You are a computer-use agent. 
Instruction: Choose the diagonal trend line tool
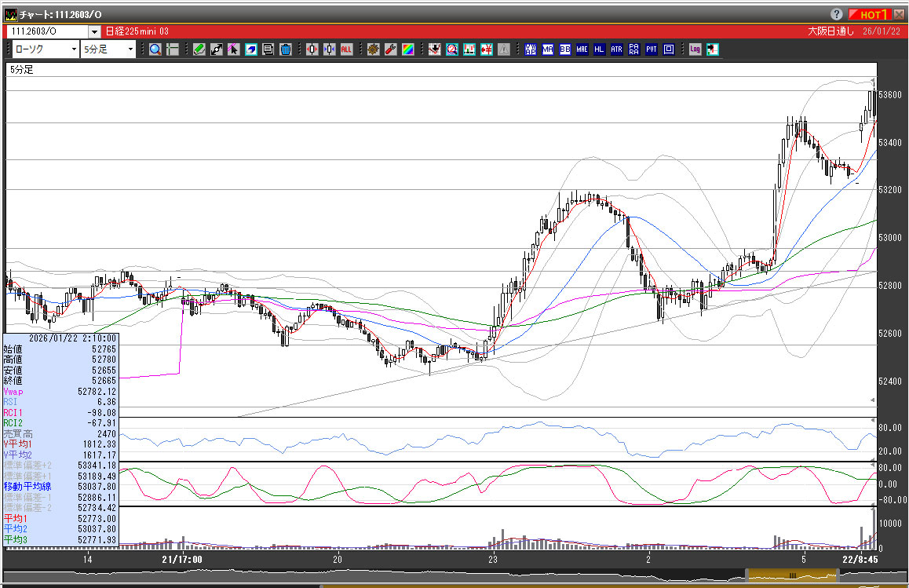217,49
